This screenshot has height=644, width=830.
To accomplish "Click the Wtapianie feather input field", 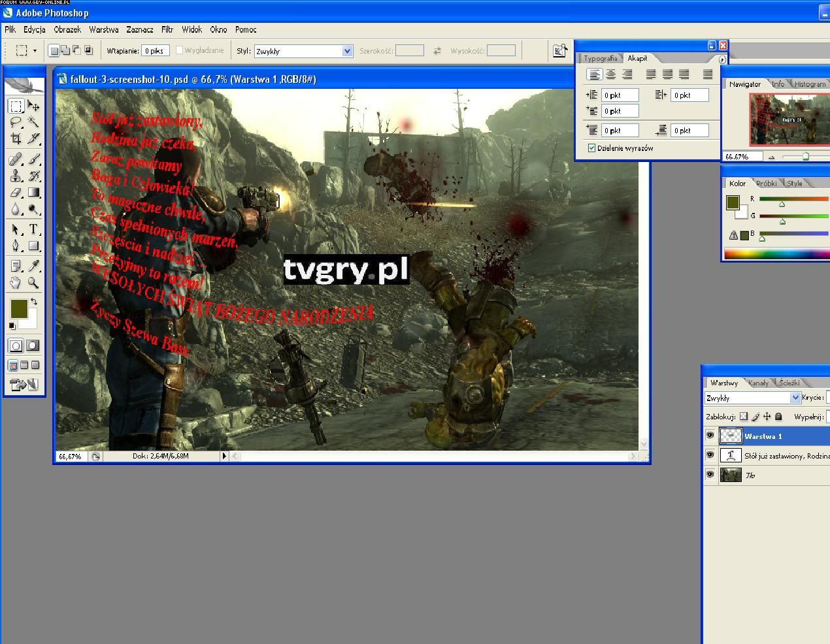I will [x=156, y=51].
